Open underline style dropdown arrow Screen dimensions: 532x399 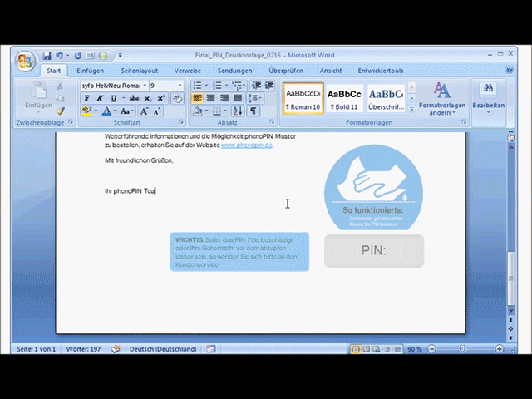click(124, 98)
